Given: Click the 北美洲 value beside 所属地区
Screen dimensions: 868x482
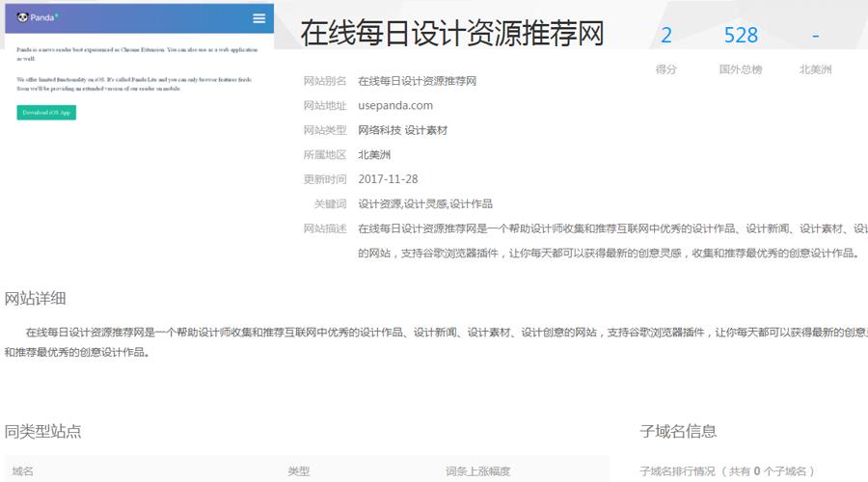Looking at the screenshot, I should 374,154.
